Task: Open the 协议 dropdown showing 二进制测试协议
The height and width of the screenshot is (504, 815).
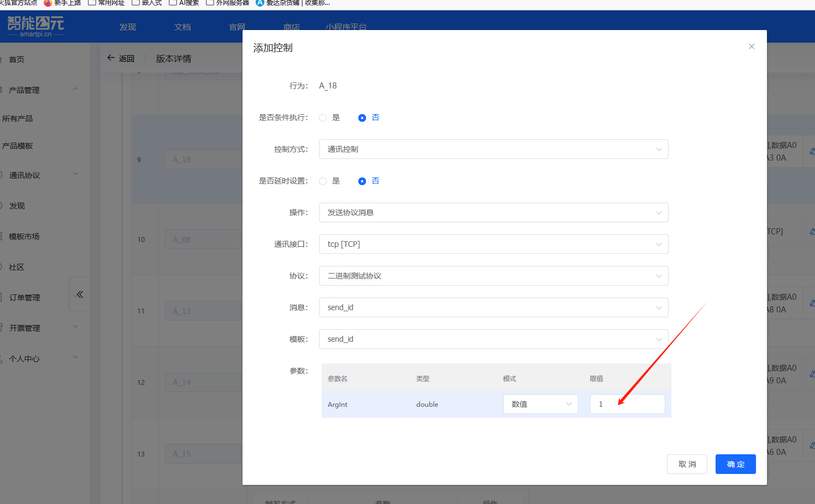Action: click(493, 276)
